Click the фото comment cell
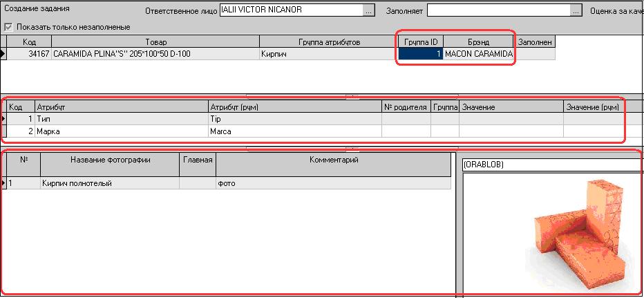The width and height of the screenshot is (644, 298). click(x=334, y=183)
